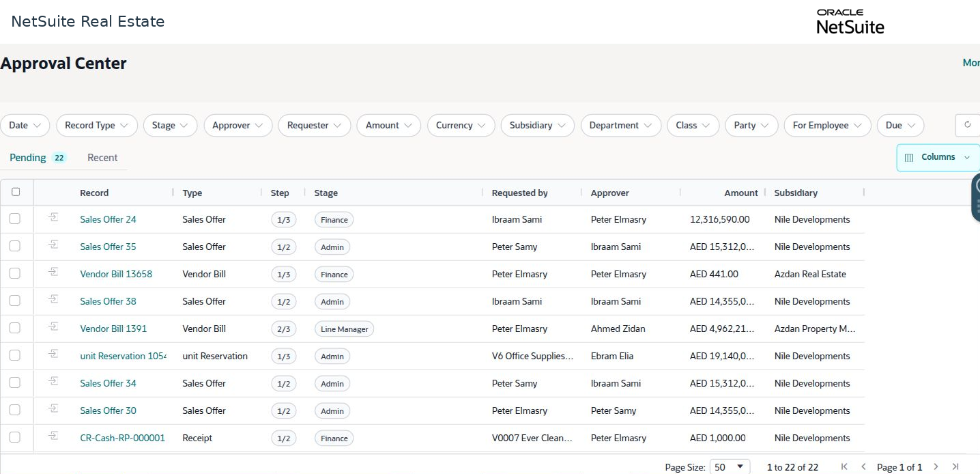Click the Oracle NetSuite logo

(850, 22)
